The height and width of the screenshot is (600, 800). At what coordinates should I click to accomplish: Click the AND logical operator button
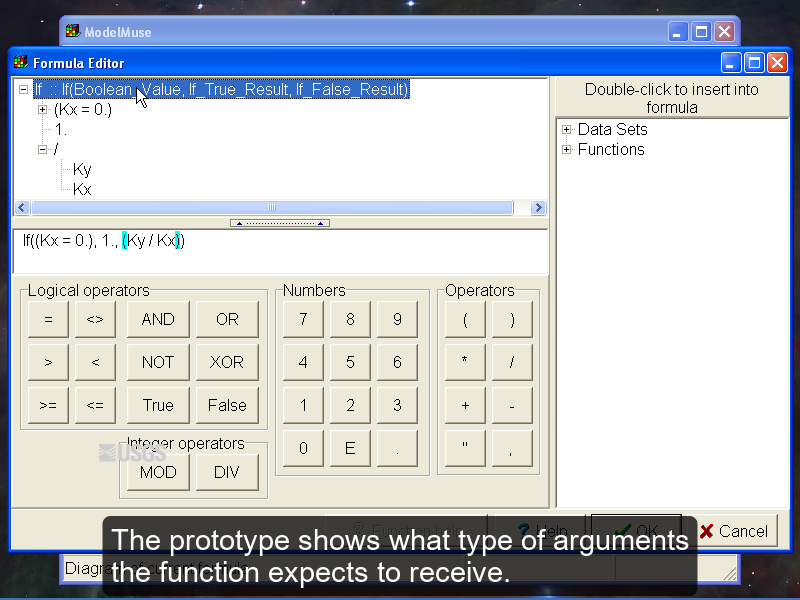pyautogui.click(x=158, y=320)
